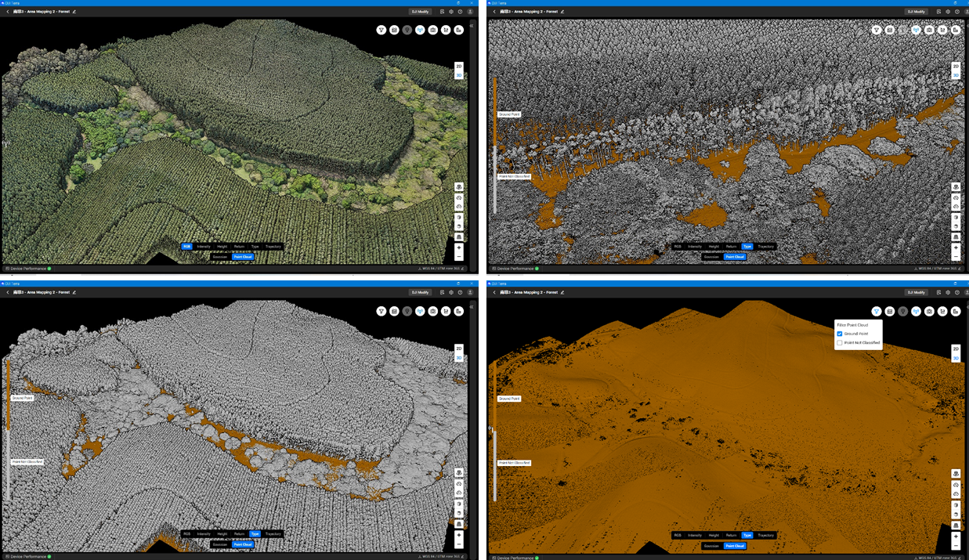Click the Gaussian button in bottom-left panel
Viewport: 969px width, 560px height.
click(x=220, y=544)
